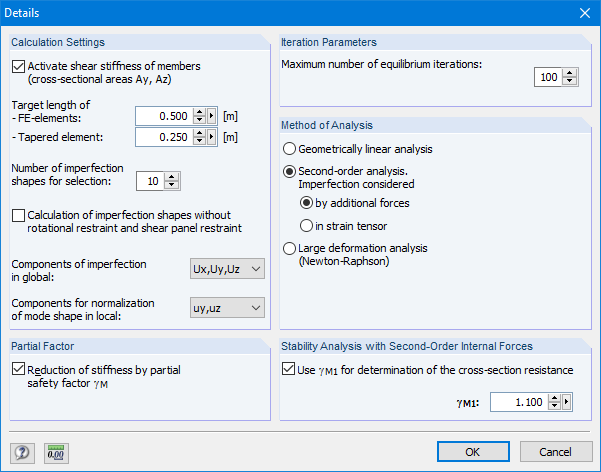The image size is (601, 472).
Task: Expand normalization of mode shape dropdown
Action: click(227, 308)
